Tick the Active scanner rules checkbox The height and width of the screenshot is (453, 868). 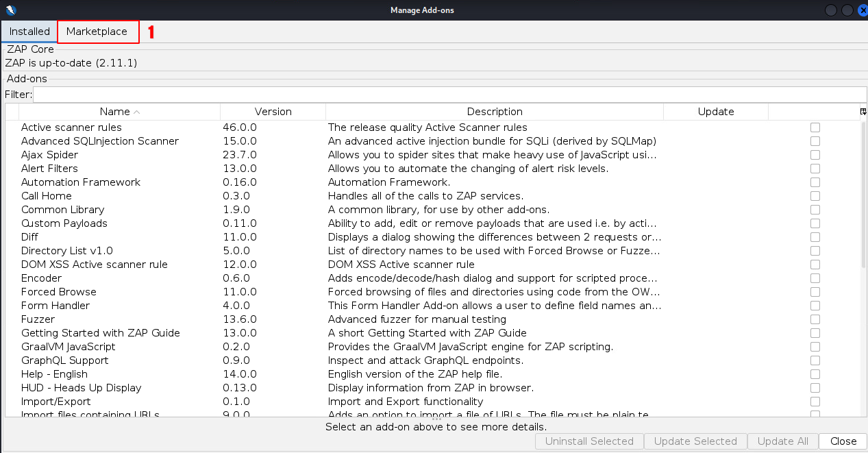point(815,127)
